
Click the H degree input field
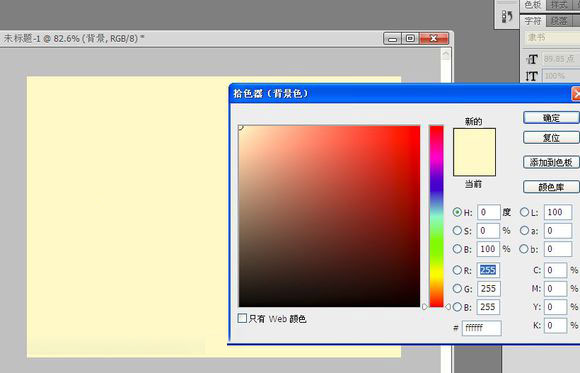point(489,212)
